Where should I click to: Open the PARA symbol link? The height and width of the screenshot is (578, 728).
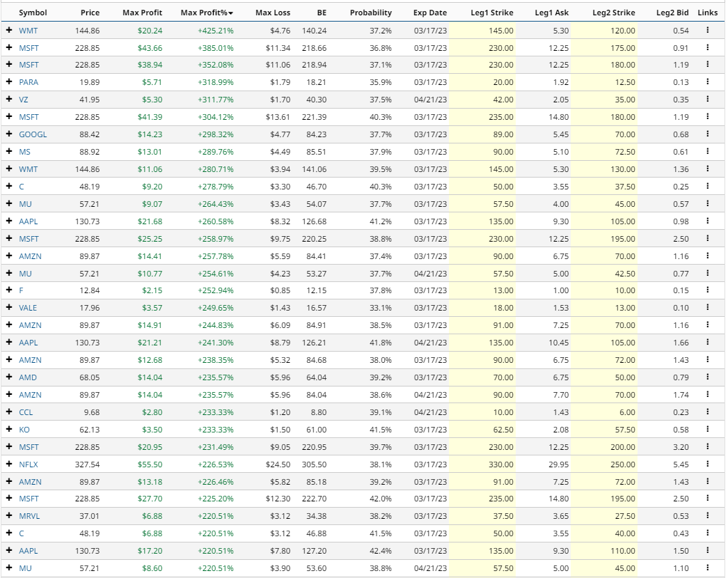29,82
